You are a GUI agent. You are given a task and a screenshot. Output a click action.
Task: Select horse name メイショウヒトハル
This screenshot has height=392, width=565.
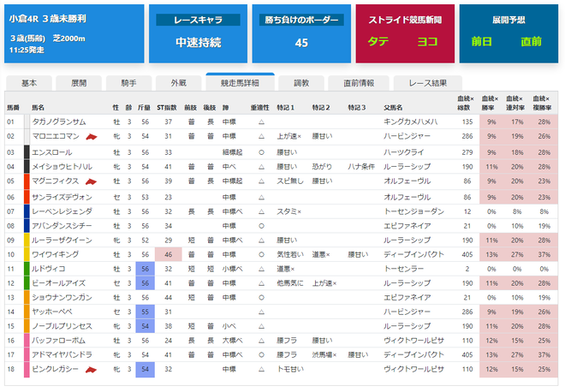62,167
